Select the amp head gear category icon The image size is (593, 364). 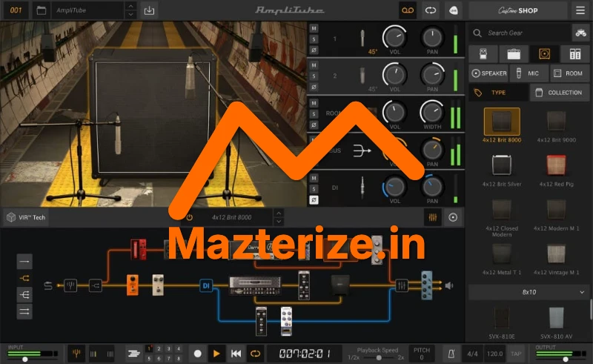514,54
